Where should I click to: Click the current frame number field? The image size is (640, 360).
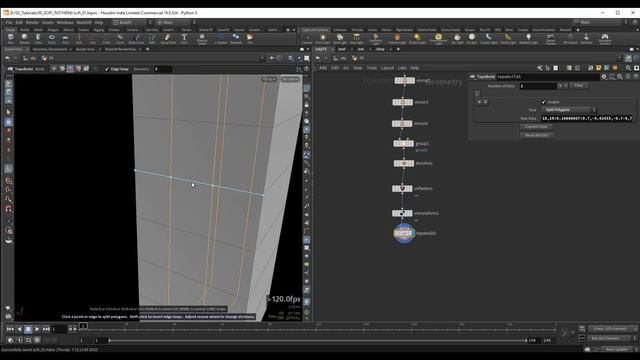click(59, 329)
